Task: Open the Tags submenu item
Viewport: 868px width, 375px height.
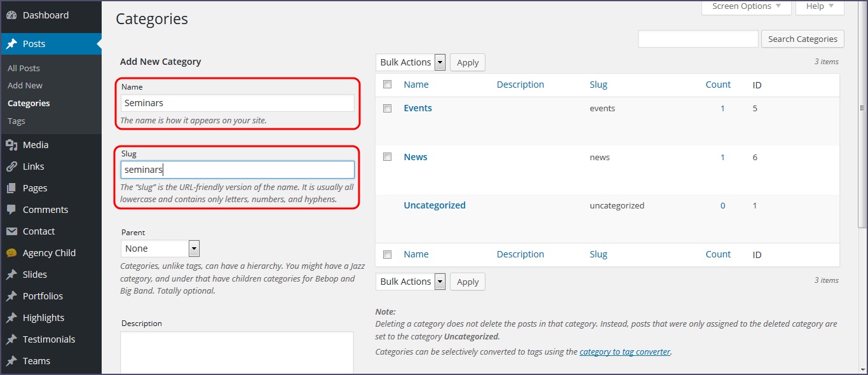Action: coord(17,121)
